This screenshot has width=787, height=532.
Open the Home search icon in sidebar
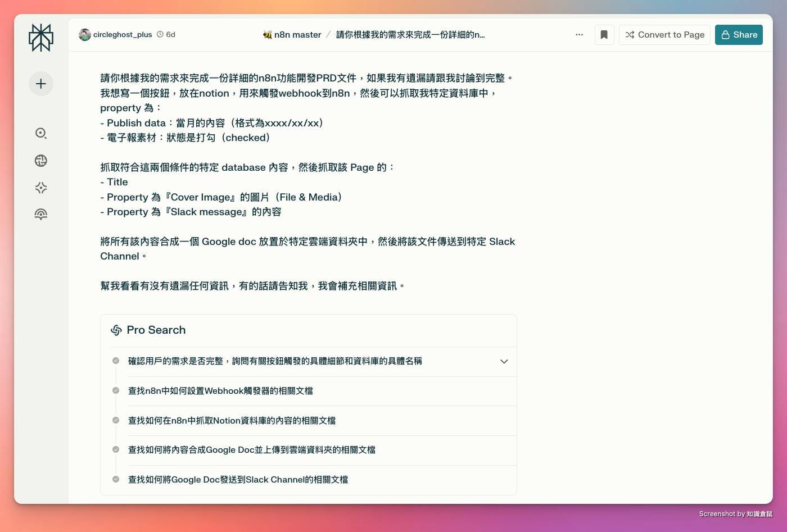coord(41,133)
